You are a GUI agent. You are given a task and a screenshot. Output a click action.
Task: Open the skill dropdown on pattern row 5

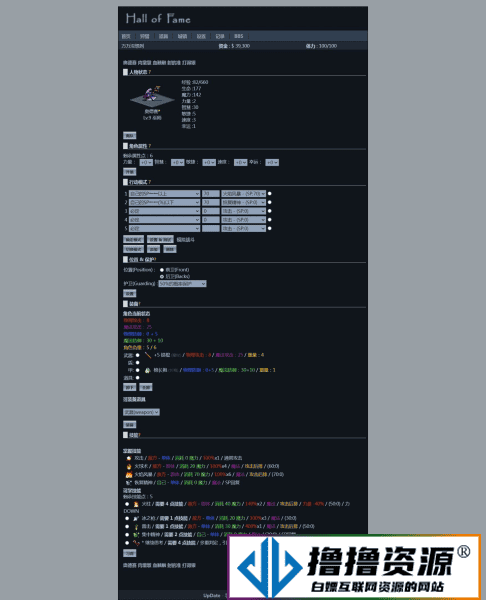pos(244,228)
